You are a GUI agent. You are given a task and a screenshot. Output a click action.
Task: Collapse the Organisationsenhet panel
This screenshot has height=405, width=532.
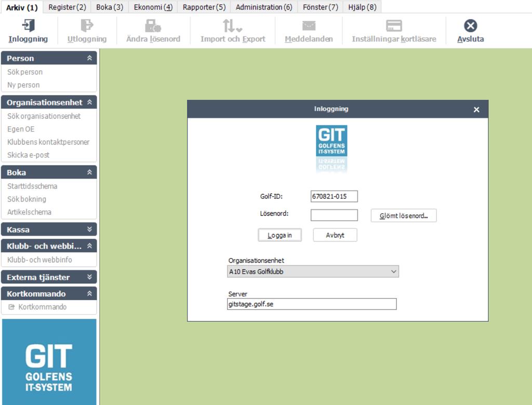pos(89,102)
